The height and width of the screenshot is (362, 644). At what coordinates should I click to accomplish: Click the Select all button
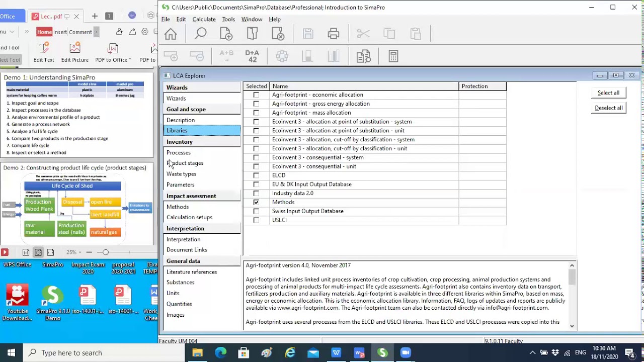608,93
